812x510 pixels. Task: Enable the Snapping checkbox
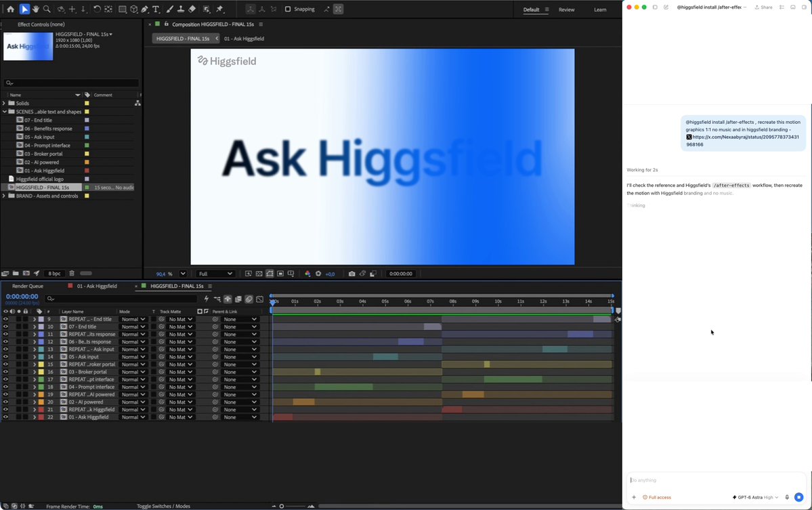tap(288, 9)
